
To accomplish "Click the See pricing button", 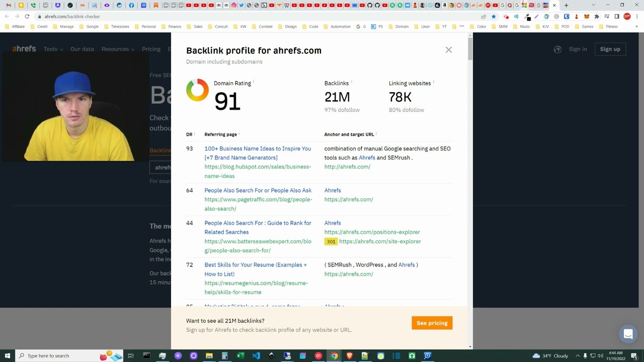I will (x=432, y=323).
